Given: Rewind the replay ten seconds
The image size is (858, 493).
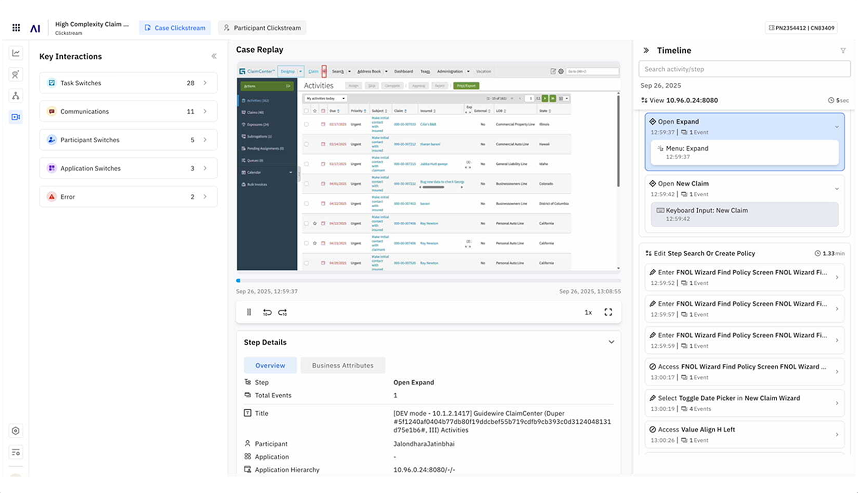Looking at the screenshot, I should 267,312.
